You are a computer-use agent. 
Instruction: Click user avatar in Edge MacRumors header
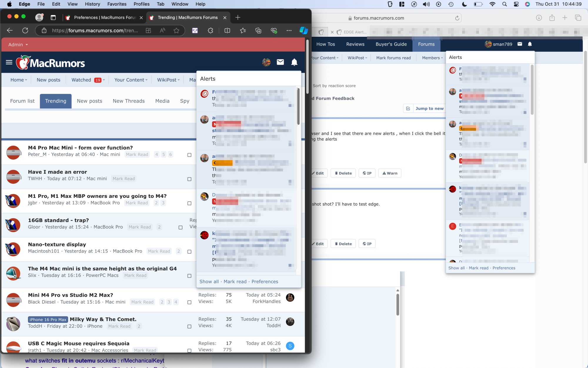266,62
